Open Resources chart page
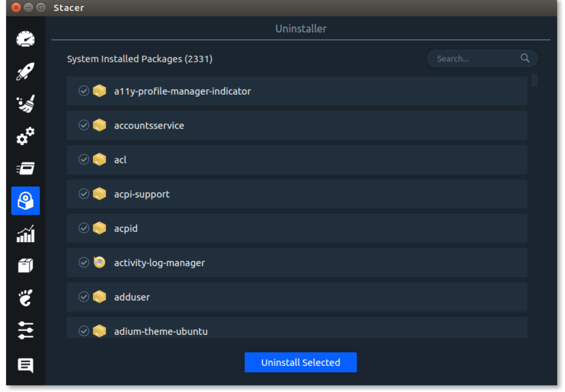Screen dimensions: 565x392 point(25,233)
